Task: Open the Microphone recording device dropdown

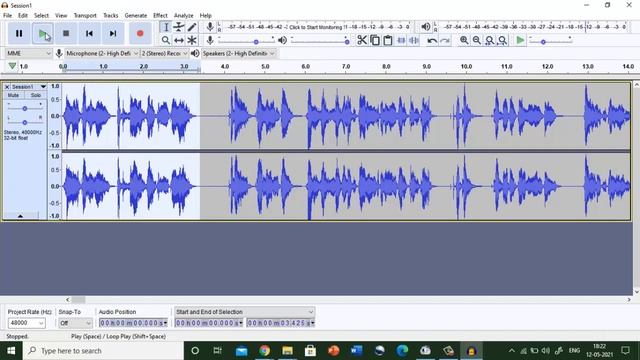Action: tap(102, 53)
